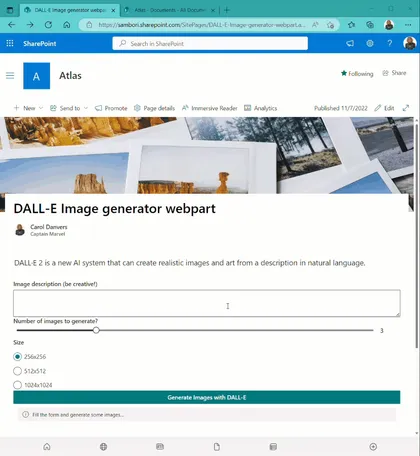Click the browser address bar URL

point(202,25)
